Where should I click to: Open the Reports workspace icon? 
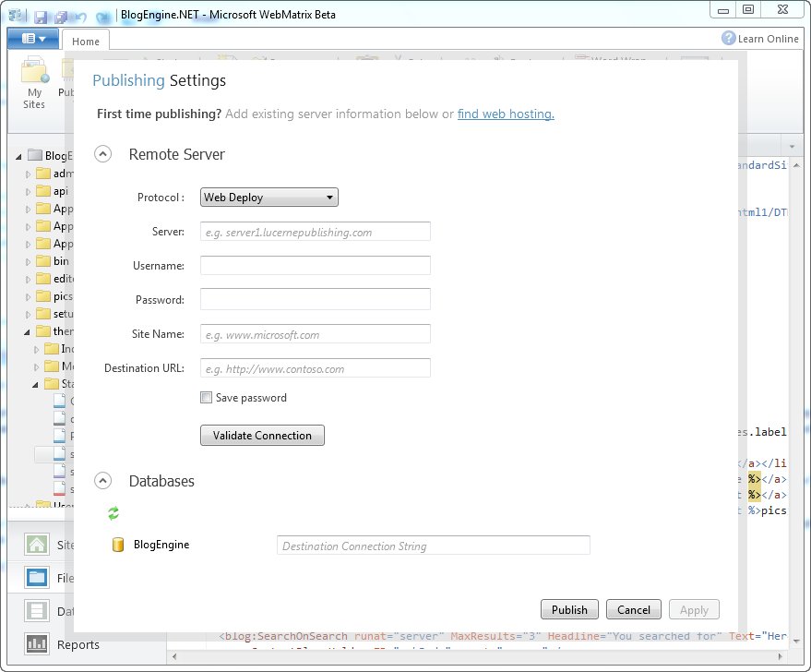click(37, 644)
